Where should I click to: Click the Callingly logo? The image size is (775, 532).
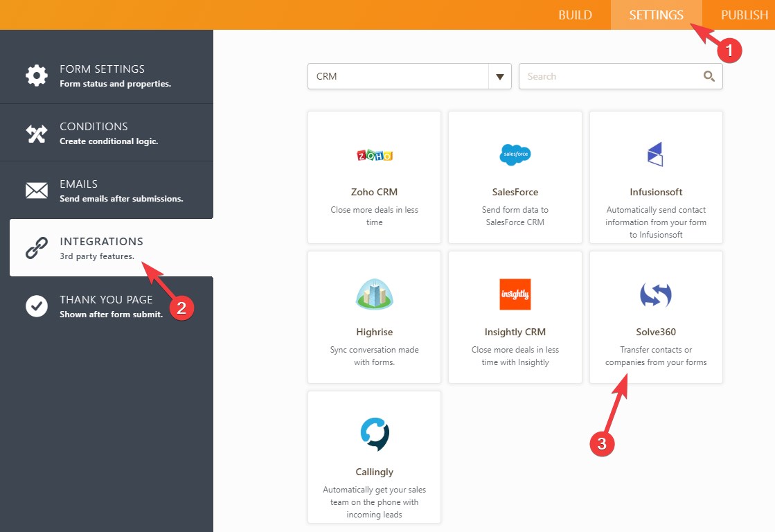tap(375, 434)
